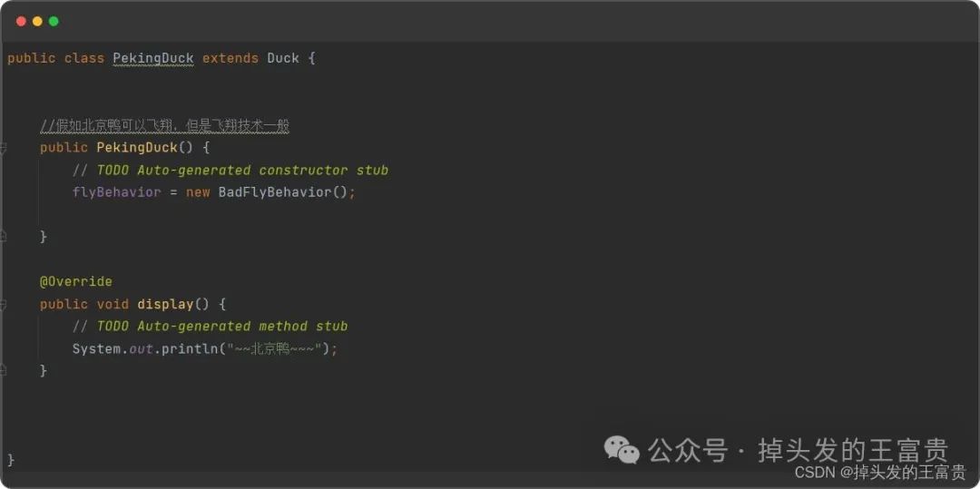Click the display method name
Image resolution: width=980 pixels, height=489 pixels.
166,304
